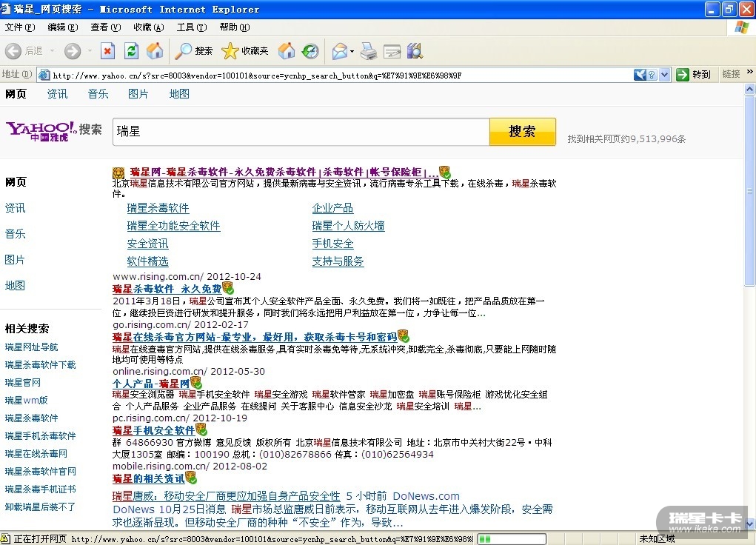The height and width of the screenshot is (545, 756).
Task: Open the 收藏(A) menu
Action: [x=149, y=27]
